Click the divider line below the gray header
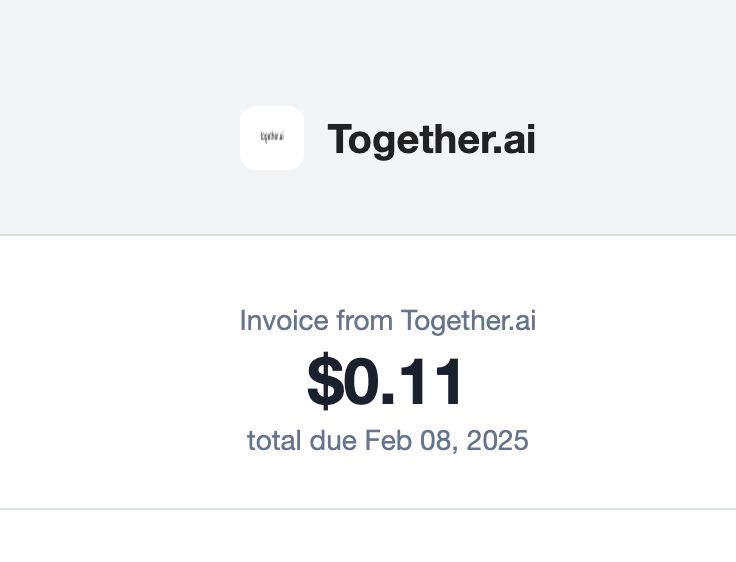Screen dimensions: 736x562 (x=368, y=235)
